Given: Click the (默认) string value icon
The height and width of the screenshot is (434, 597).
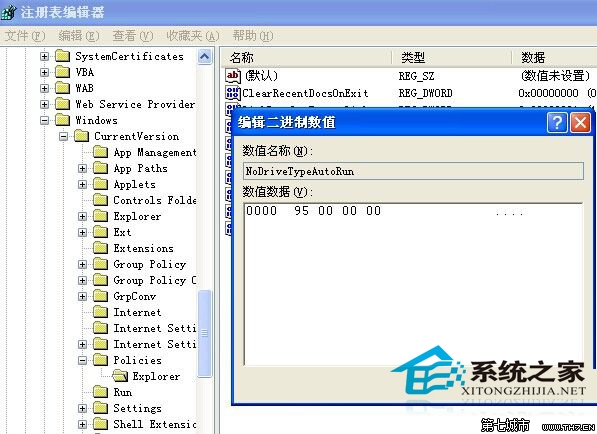Looking at the screenshot, I should 233,76.
